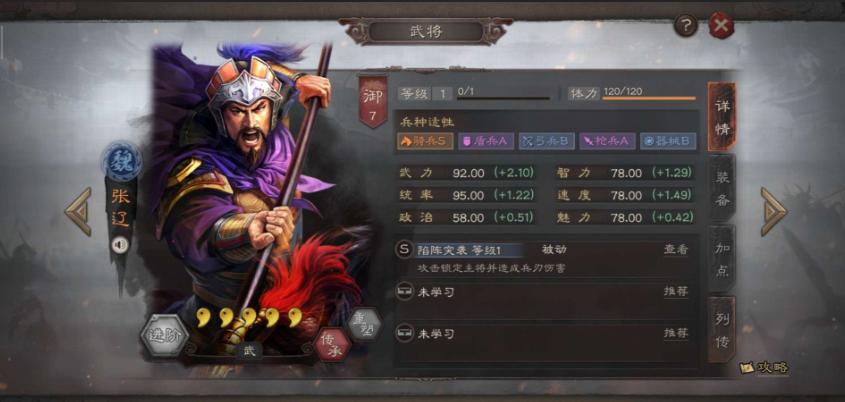Click 查看 for skill 陷阵突袭

coord(675,250)
